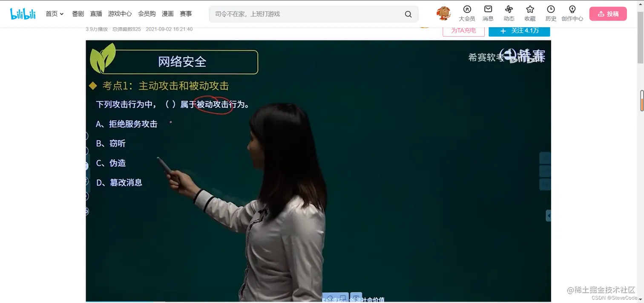Click the 为TA充电 charge button
Screen dimensions: 644x303
pos(463,31)
